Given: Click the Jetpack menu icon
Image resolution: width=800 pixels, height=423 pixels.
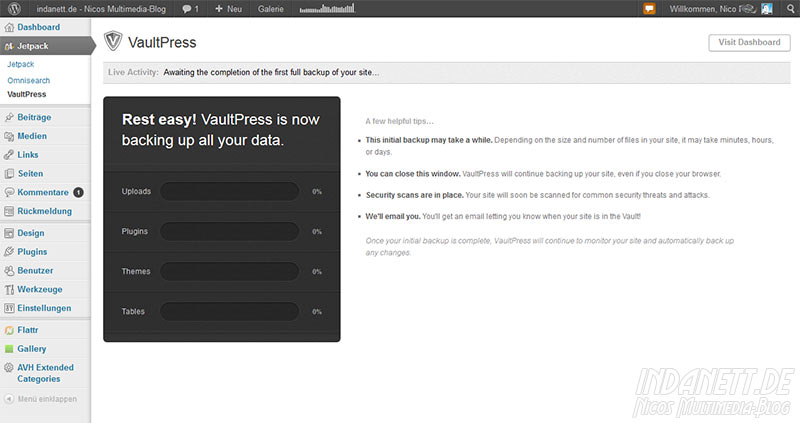Looking at the screenshot, I should 9,46.
